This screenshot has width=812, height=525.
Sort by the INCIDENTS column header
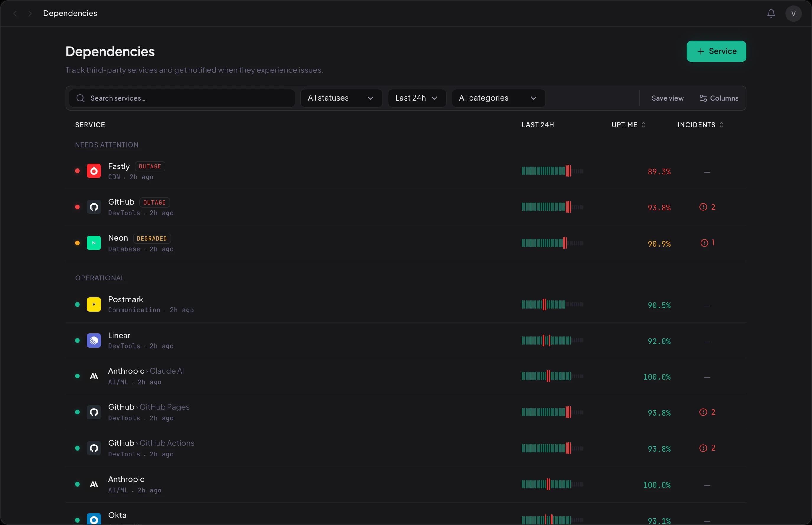coord(700,124)
